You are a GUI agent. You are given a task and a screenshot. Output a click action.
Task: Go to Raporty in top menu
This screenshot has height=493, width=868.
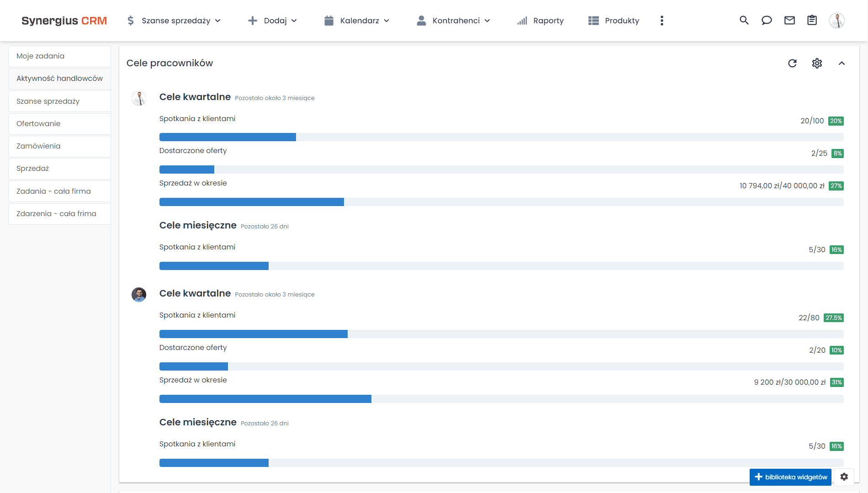tap(540, 21)
